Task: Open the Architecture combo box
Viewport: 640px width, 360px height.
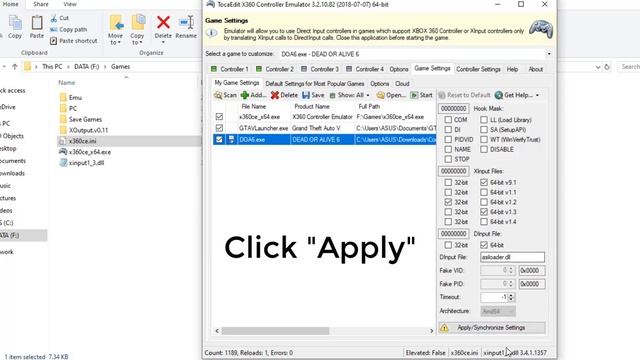Action: point(498,311)
